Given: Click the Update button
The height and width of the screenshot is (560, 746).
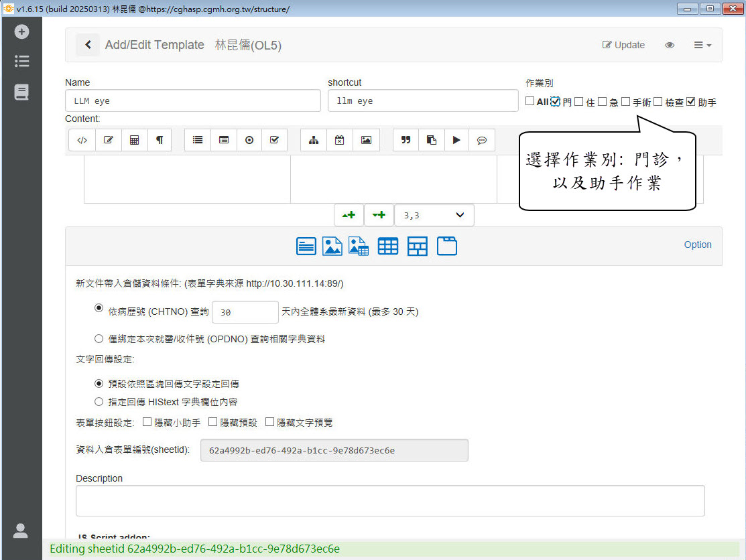Looking at the screenshot, I should click(x=623, y=45).
